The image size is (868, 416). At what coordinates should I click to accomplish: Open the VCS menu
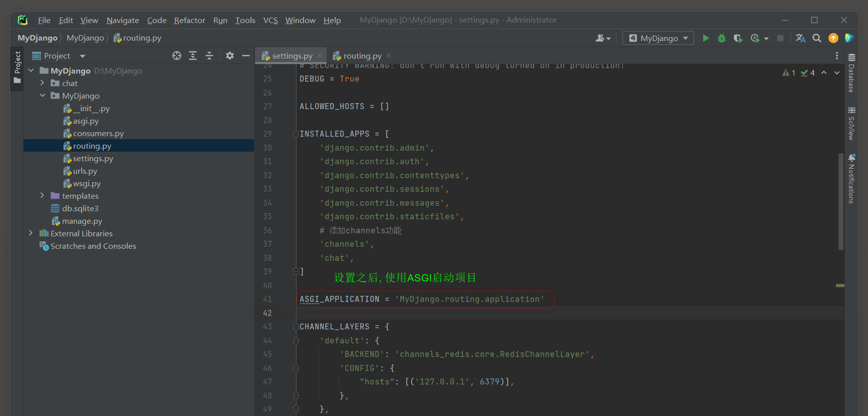tap(270, 20)
